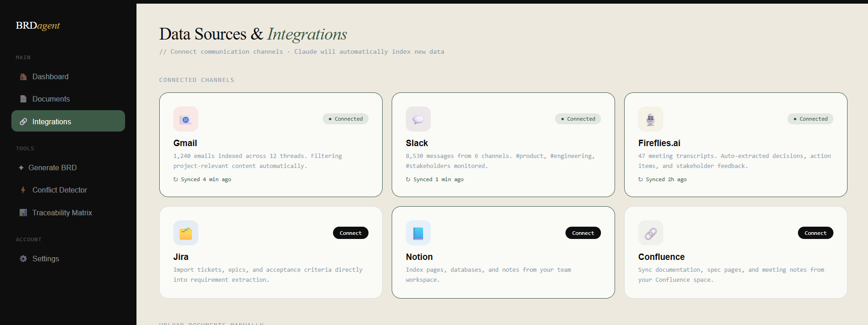Click the Conflict Detector lightning icon

point(23,190)
